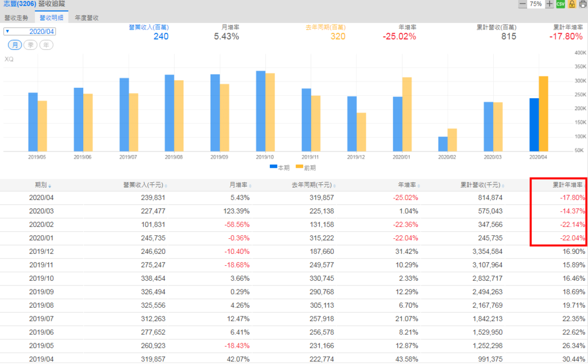Click the 2019/12 period cell in the table
Viewport: 588px width, 364px height.
tap(41, 251)
